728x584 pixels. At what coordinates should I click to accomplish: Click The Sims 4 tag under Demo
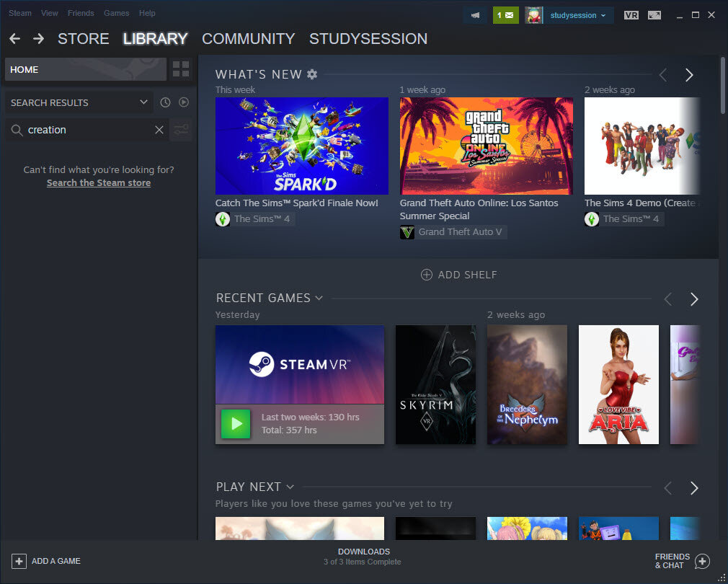tap(631, 219)
